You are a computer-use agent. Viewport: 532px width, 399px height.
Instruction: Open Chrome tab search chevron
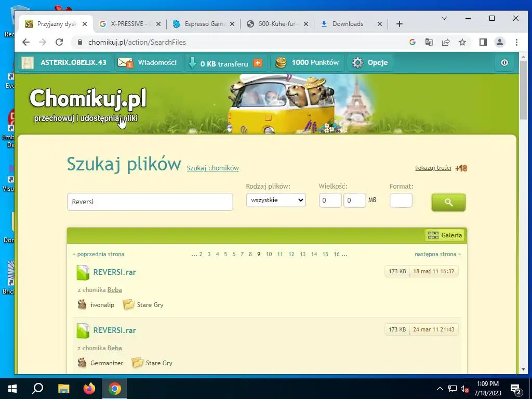click(x=444, y=18)
